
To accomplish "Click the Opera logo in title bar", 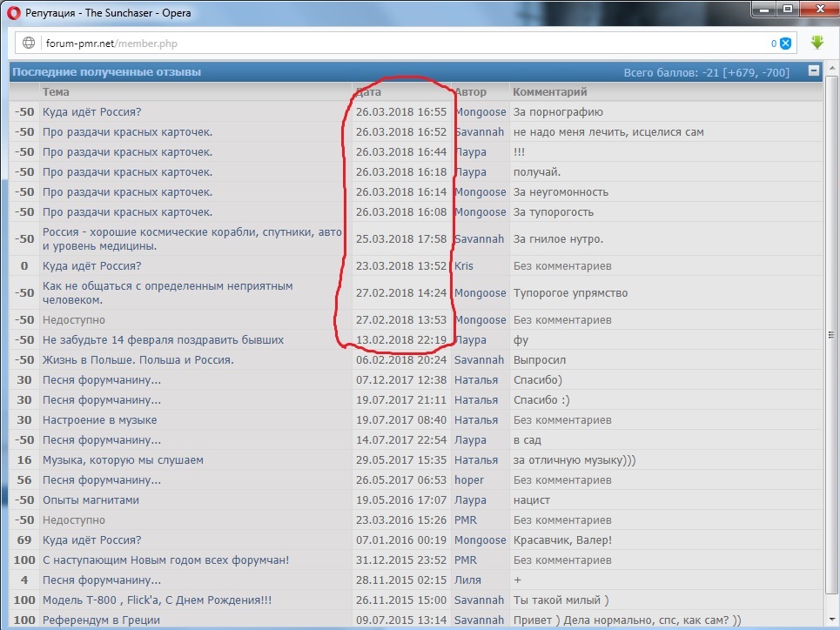I will 14,13.
